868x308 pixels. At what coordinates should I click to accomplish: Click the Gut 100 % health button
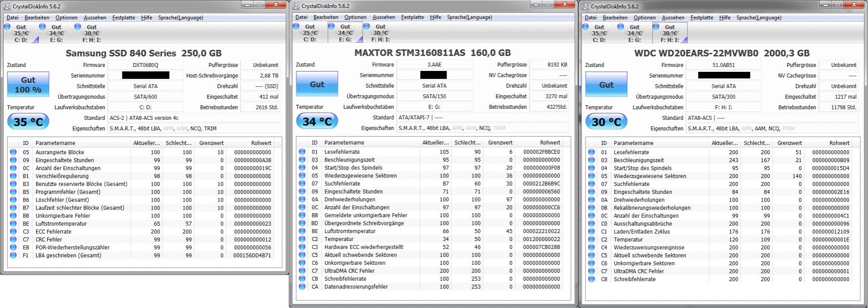[x=28, y=85]
